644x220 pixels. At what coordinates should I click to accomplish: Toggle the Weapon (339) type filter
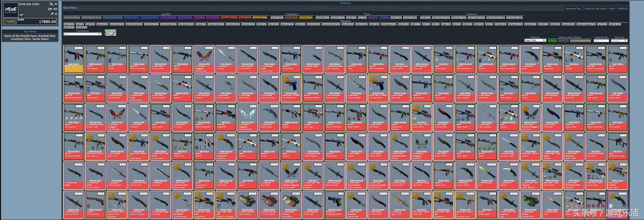(410, 17)
